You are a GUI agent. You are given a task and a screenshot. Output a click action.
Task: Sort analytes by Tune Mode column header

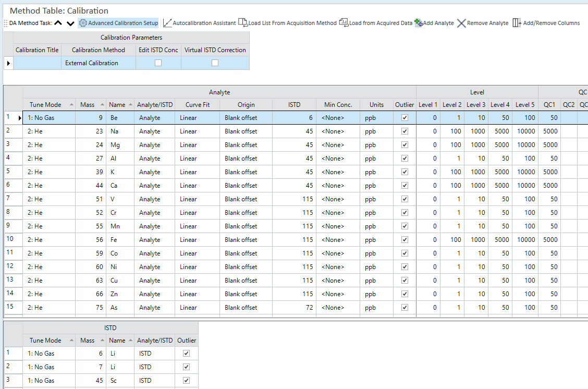[x=49, y=105]
